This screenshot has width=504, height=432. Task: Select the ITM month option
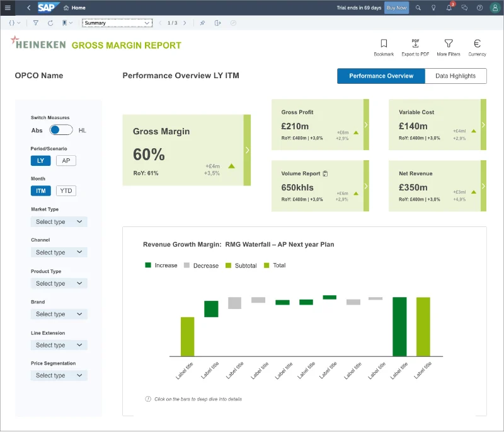coord(40,190)
